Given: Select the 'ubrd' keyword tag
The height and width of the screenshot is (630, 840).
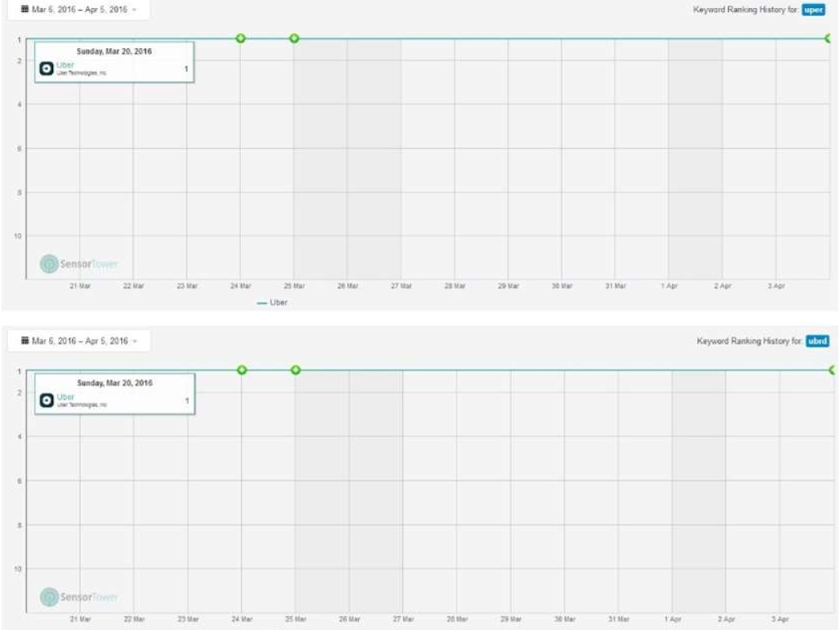Looking at the screenshot, I should point(816,342).
